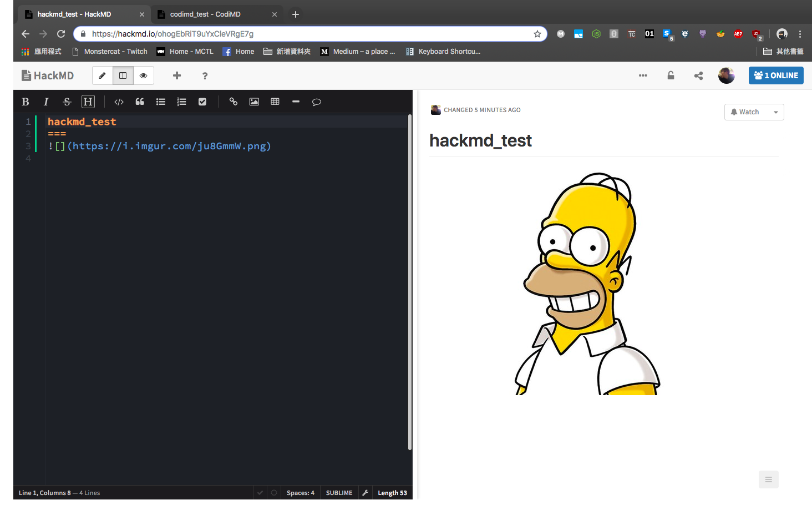The width and height of the screenshot is (812, 515).
Task: Insert code block with code icon
Action: coord(119,102)
